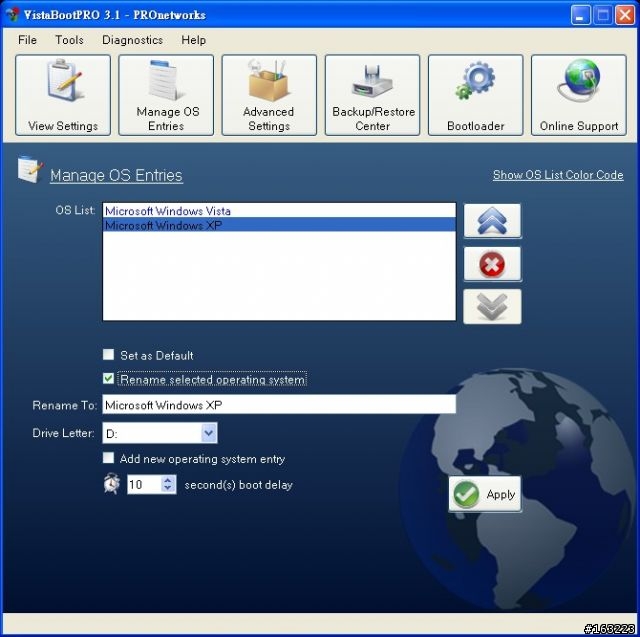Increase boot delay seconds spinner
640x637 pixels.
pyautogui.click(x=168, y=480)
